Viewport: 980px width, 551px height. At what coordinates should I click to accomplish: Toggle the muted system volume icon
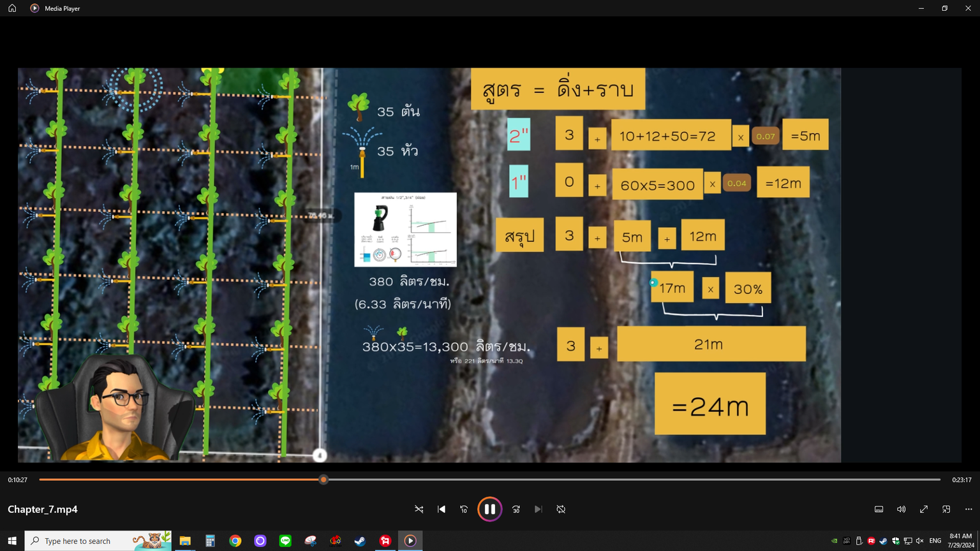tap(919, 541)
